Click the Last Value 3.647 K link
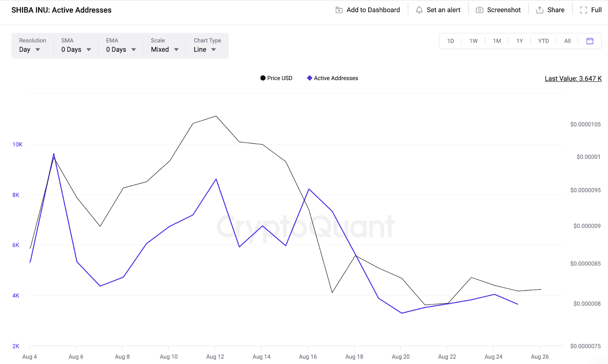 coord(573,79)
